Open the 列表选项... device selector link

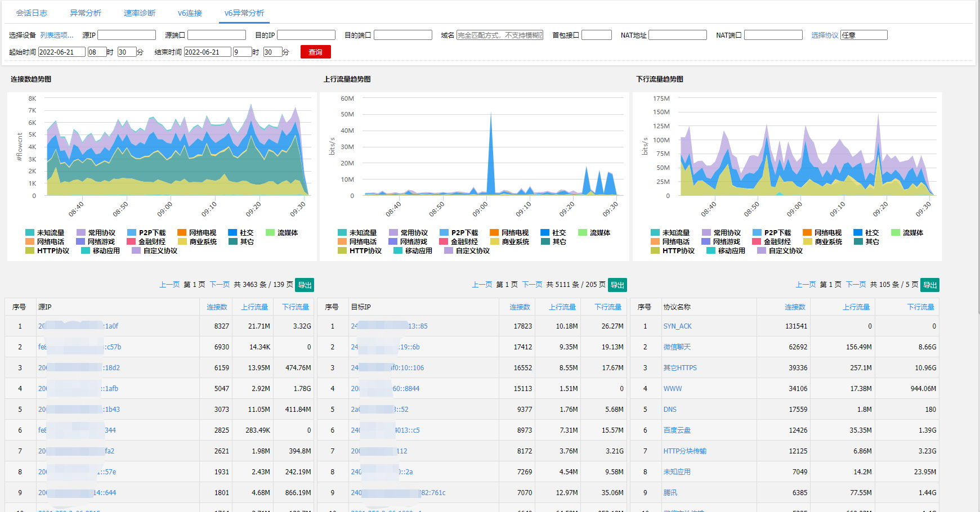click(57, 35)
